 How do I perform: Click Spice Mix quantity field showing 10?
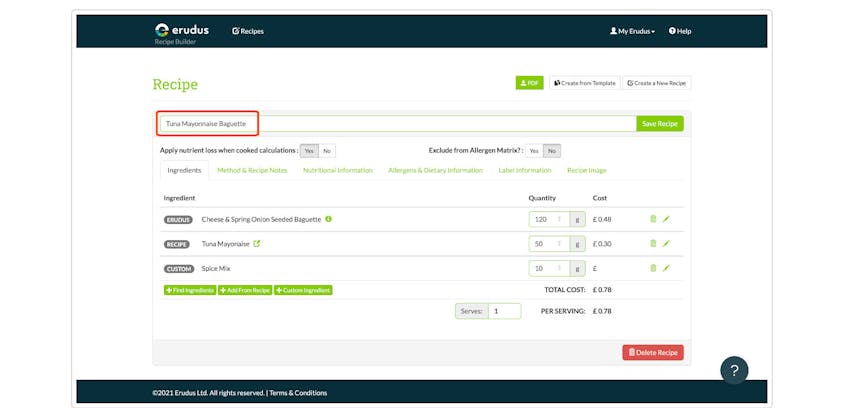pyautogui.click(x=549, y=268)
